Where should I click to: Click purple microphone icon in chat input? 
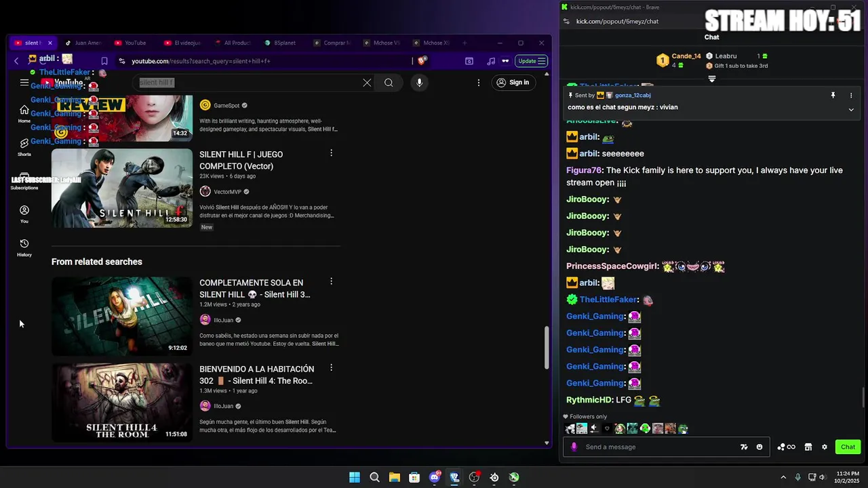[x=574, y=447]
